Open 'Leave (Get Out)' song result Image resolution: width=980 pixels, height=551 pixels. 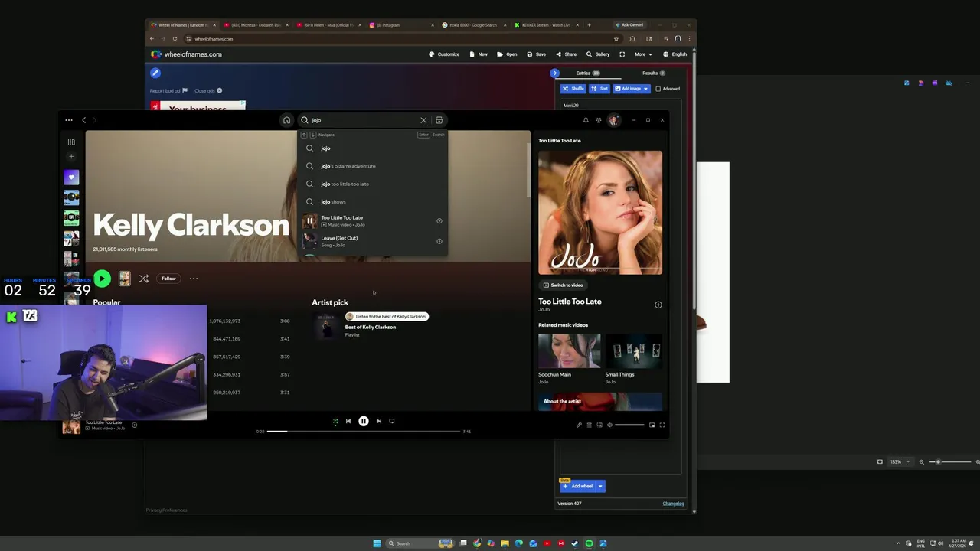(x=372, y=241)
